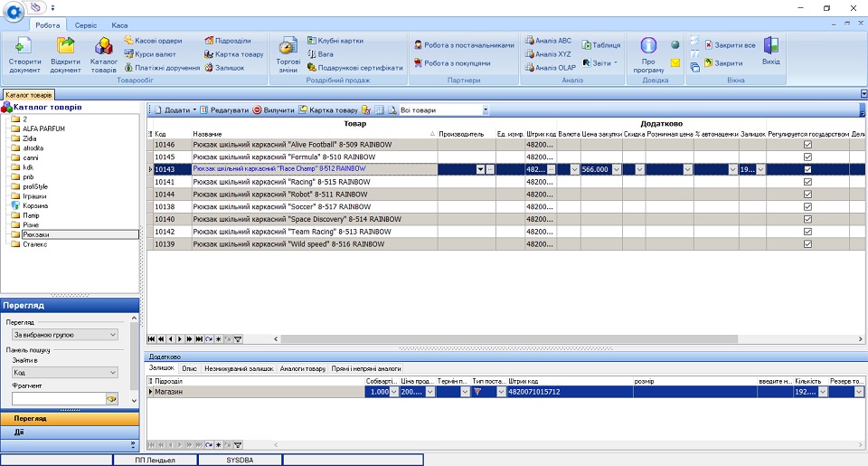
Task: Open the 566.000 Цена закупки dropdown
Action: pyautogui.click(x=616, y=169)
